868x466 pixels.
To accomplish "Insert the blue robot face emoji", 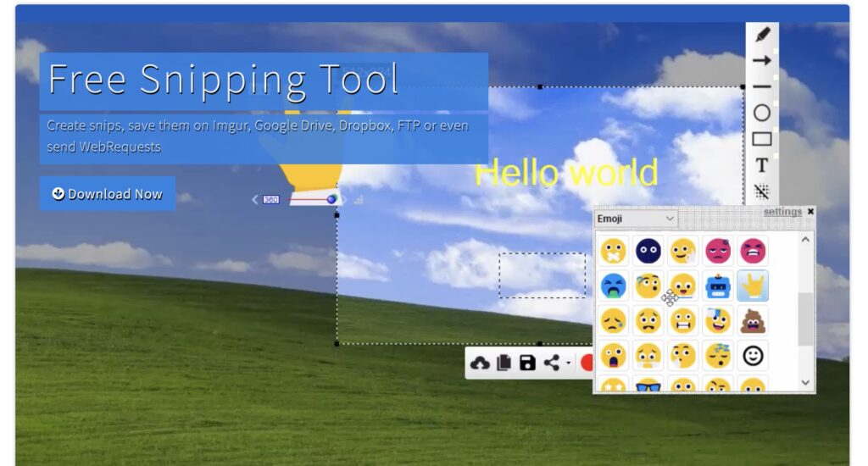I will point(718,286).
